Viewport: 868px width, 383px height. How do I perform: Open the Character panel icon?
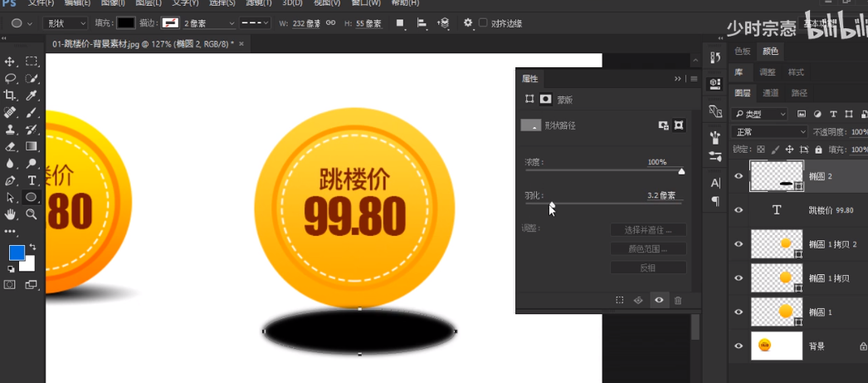[x=715, y=183]
